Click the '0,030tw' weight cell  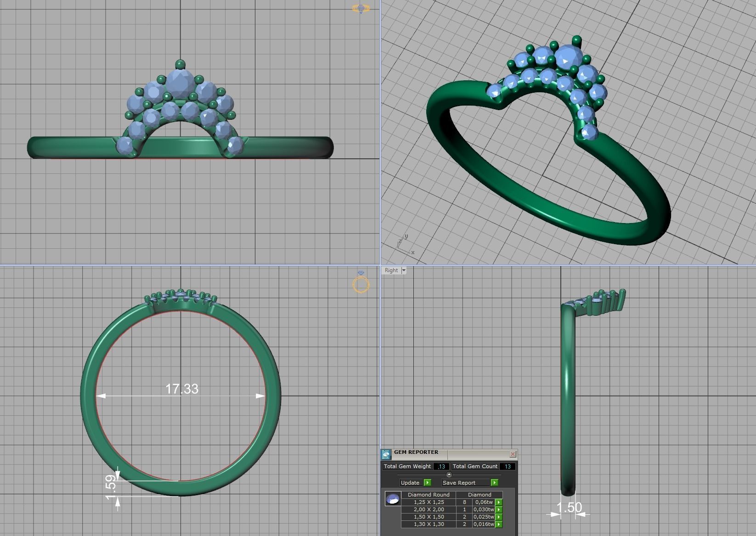click(x=484, y=509)
